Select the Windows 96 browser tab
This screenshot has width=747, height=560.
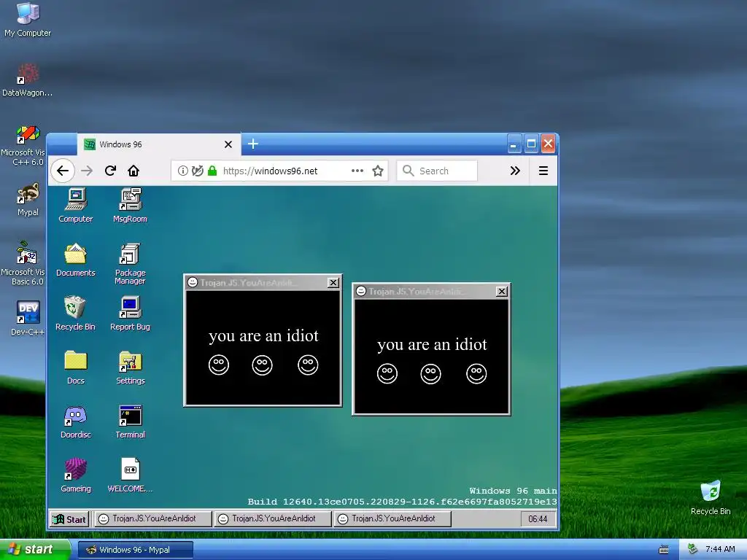point(159,144)
